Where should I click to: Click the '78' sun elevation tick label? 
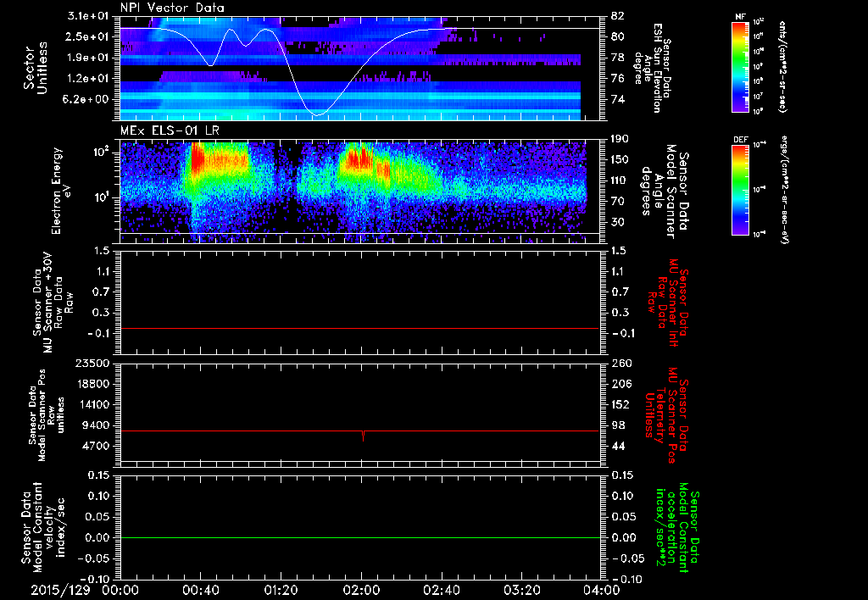[617, 58]
